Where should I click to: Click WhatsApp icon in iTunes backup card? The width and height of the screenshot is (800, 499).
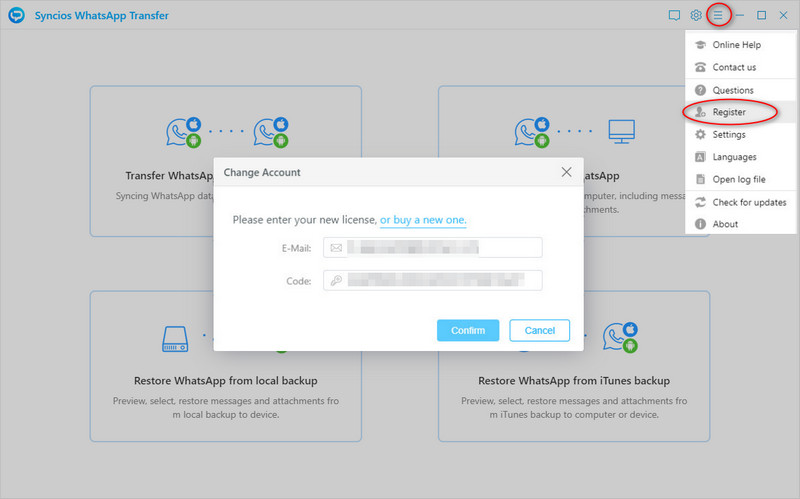(x=620, y=337)
